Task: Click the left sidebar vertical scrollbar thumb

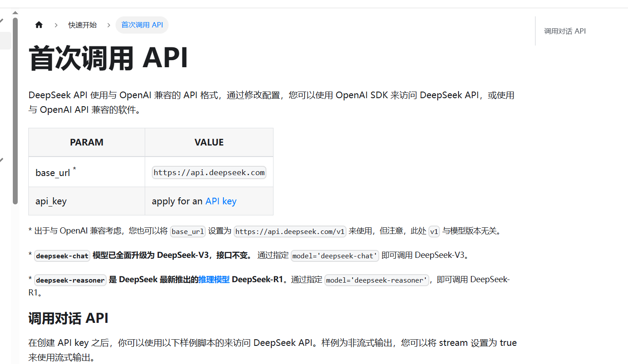Action: (15, 111)
